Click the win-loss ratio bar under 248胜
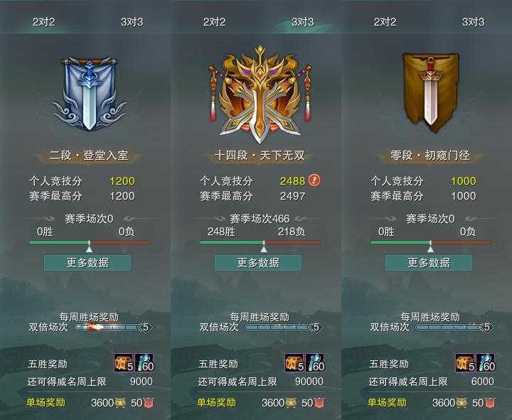 260,242
